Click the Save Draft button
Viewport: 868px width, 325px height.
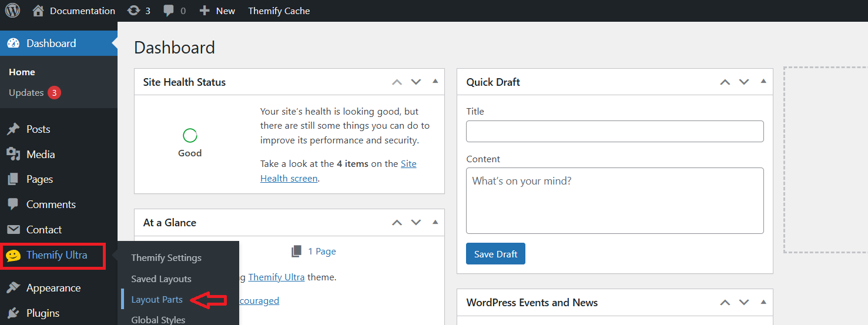pyautogui.click(x=495, y=254)
